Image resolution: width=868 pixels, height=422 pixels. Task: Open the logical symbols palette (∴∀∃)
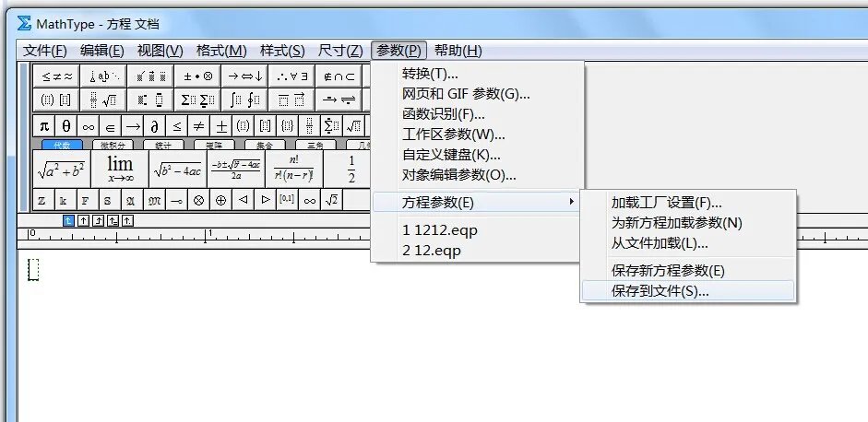point(291,76)
